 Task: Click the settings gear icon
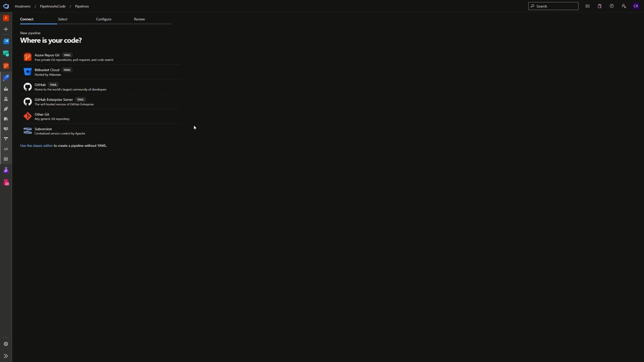[6, 344]
